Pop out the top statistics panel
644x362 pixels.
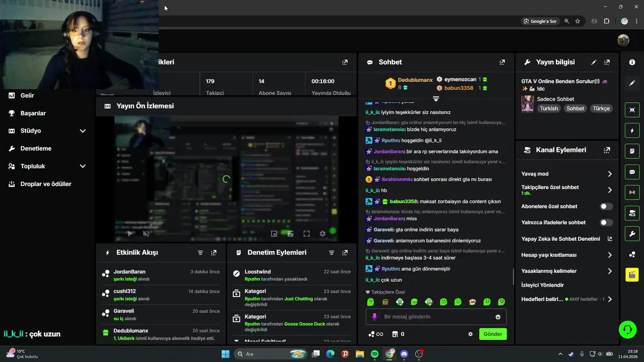[345, 62]
